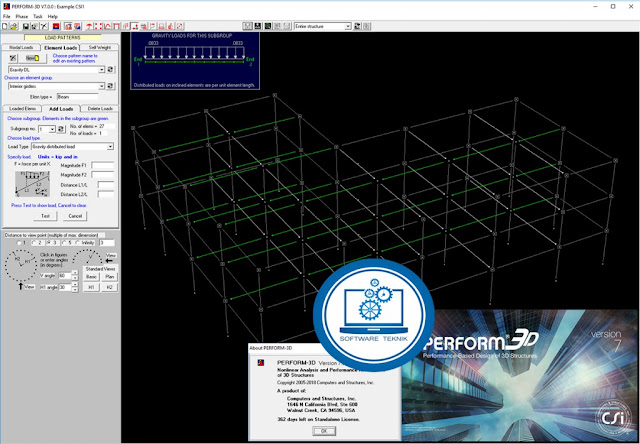The image size is (640, 444).
Task: Open a structure with the folder icon
Action: coord(14,26)
